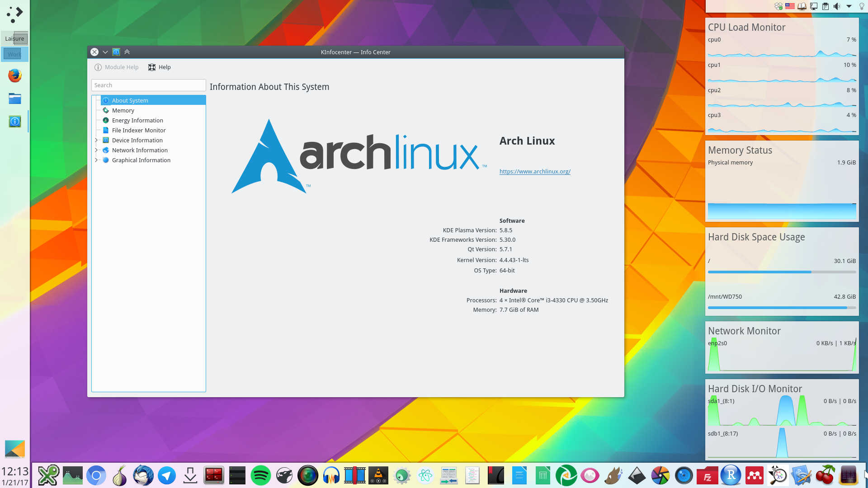Toggle the navigation back button
868x488 pixels.
[x=105, y=51]
